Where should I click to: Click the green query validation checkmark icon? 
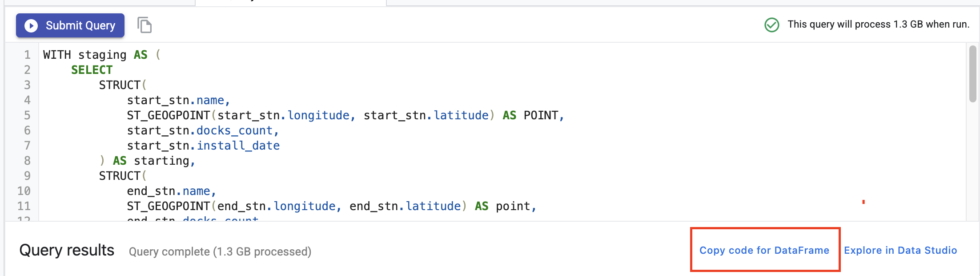(771, 25)
